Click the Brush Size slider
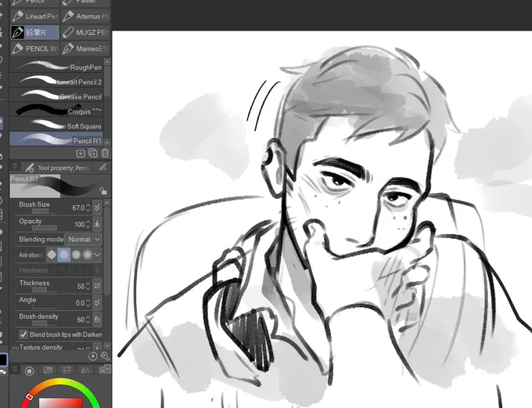Screen dimensions: 532x408 44,211
